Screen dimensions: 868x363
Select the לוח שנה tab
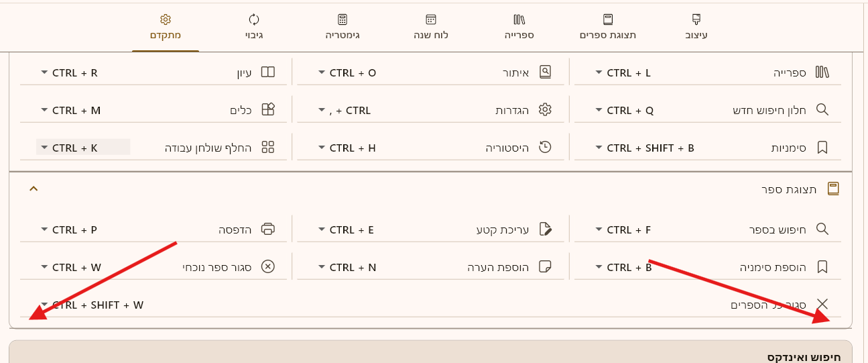[431, 27]
